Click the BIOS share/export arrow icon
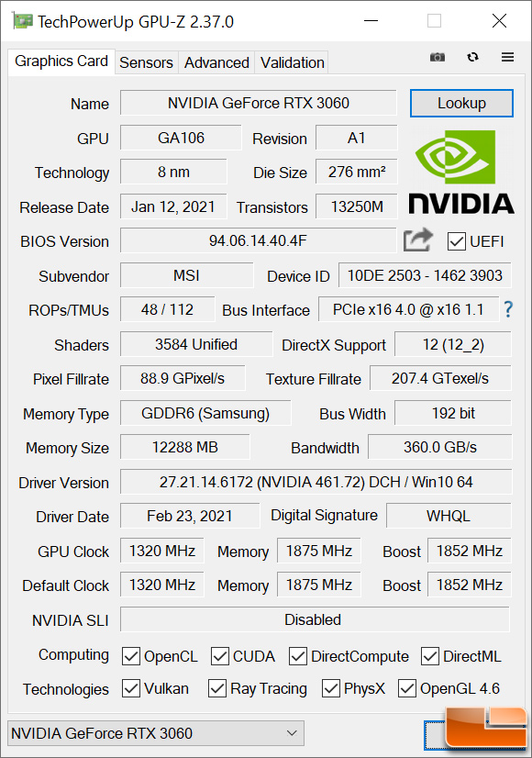 coord(418,240)
